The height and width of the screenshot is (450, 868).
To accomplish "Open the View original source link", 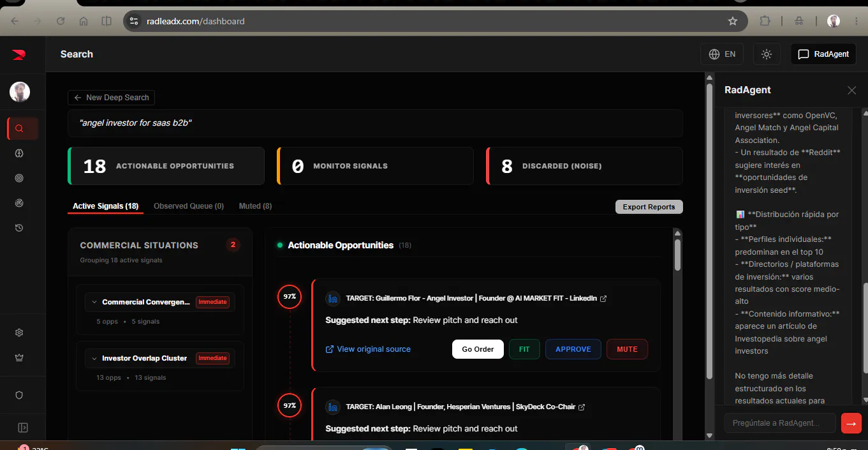I will coord(368,349).
